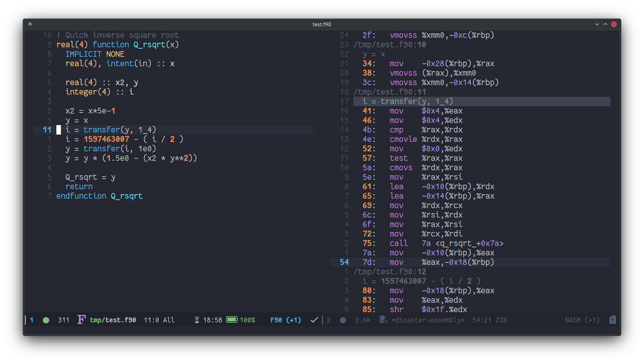
Task: Click the NASM (+1) major mode indicator
Action: coord(582,320)
